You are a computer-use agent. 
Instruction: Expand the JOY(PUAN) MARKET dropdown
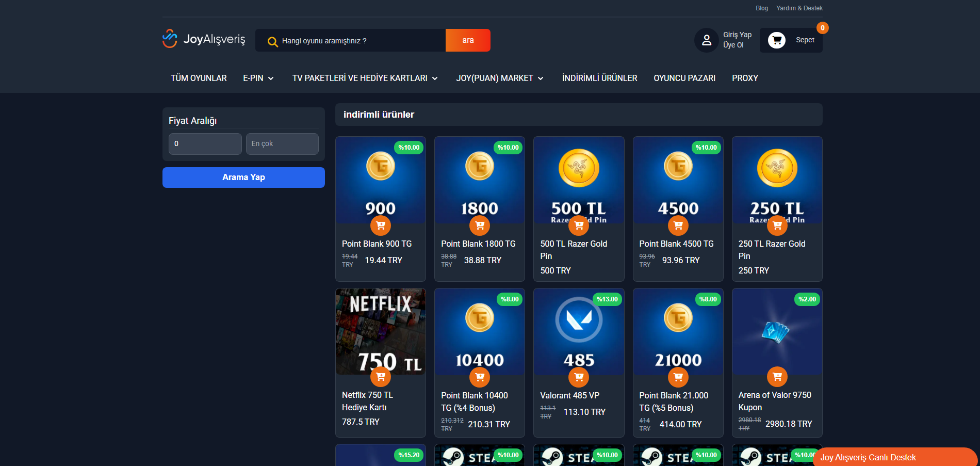pyautogui.click(x=500, y=78)
